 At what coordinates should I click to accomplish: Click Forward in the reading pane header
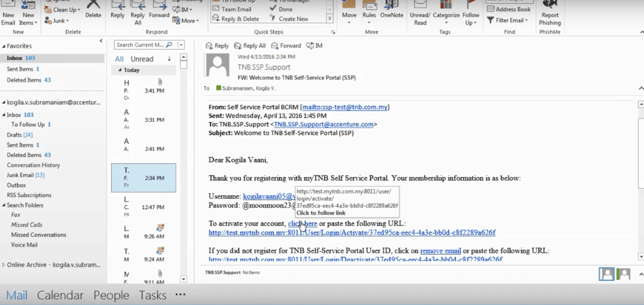point(286,46)
